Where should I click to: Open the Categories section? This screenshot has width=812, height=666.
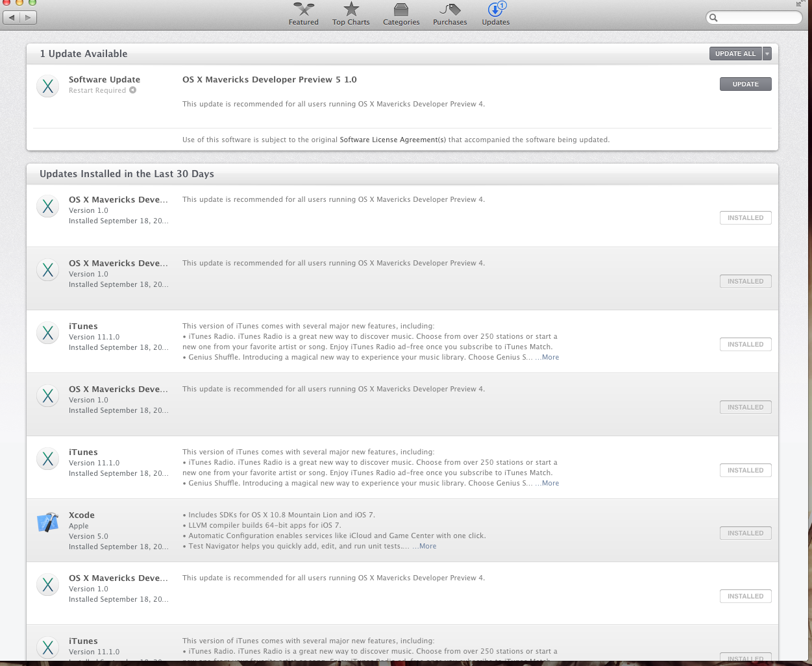[401, 14]
